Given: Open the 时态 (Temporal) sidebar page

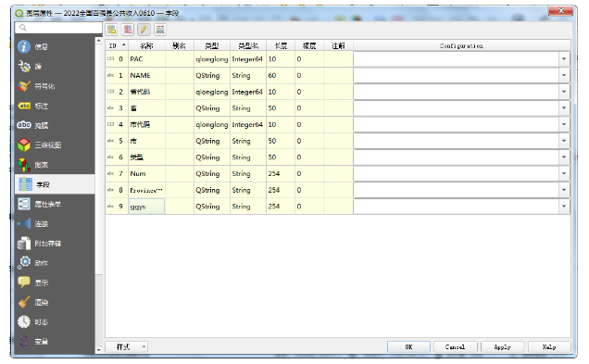Looking at the screenshot, I should tap(55, 322).
